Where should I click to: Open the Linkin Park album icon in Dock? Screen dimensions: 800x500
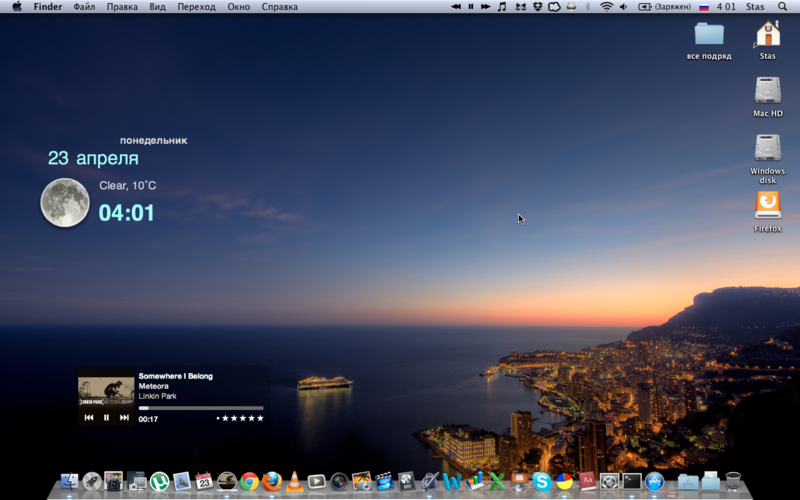click(227, 481)
